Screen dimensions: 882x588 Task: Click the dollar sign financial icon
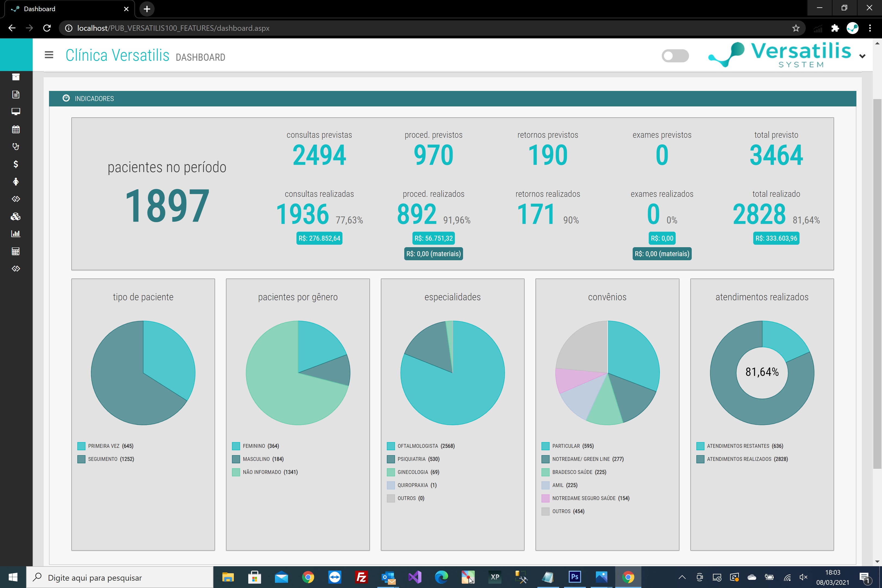pos(16,164)
